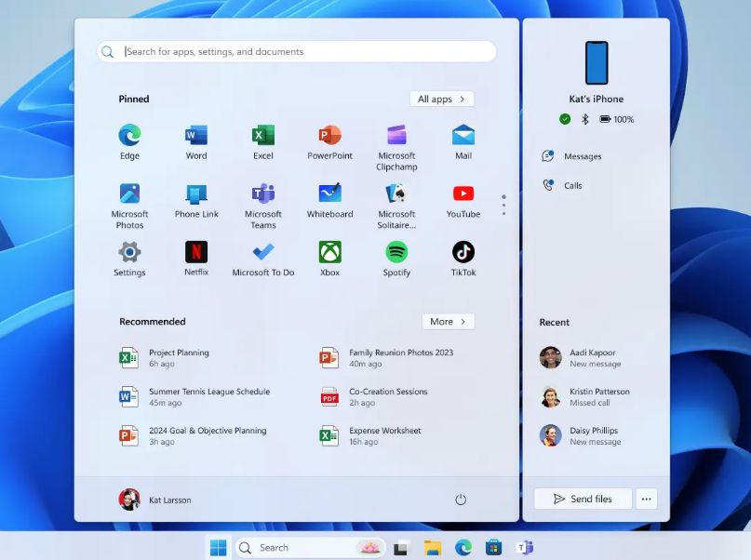Click the Edge icon on the taskbar
This screenshot has height=560, width=751.
[463, 548]
